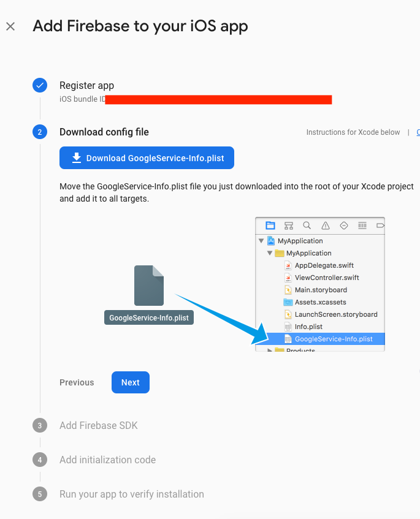
Task: Click step 5 verify installation circle
Action: 40,494
